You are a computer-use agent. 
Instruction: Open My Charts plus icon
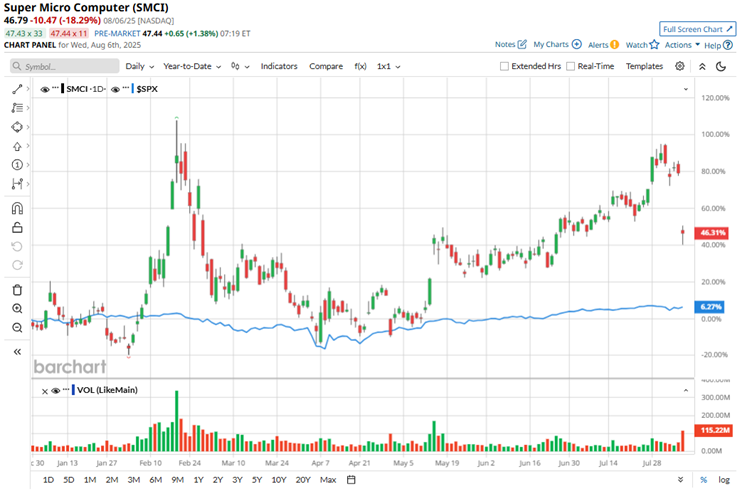[577, 44]
